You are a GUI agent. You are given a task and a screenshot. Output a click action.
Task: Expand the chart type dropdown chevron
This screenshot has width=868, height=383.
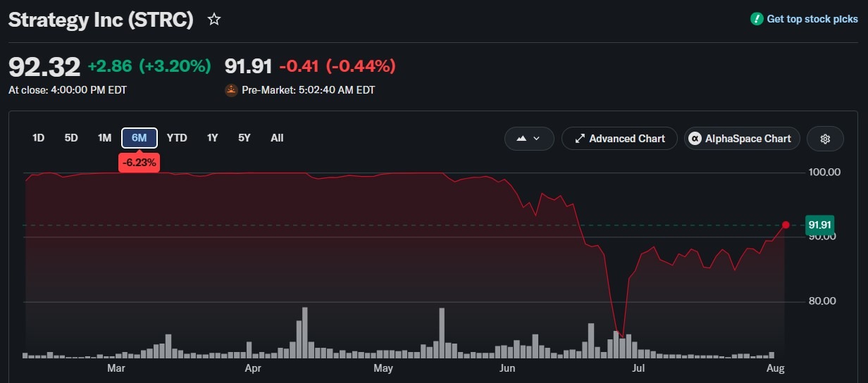(x=538, y=139)
